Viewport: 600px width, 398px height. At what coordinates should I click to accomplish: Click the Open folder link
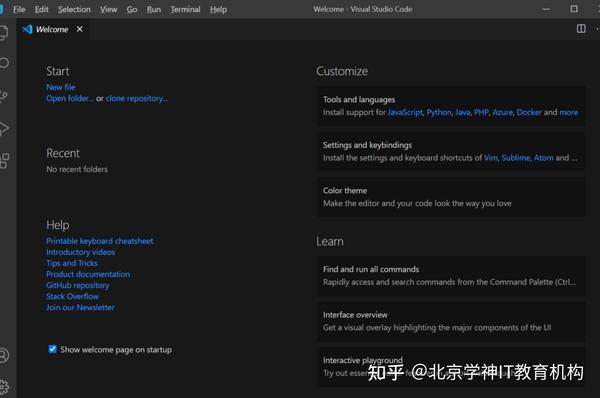(x=70, y=98)
